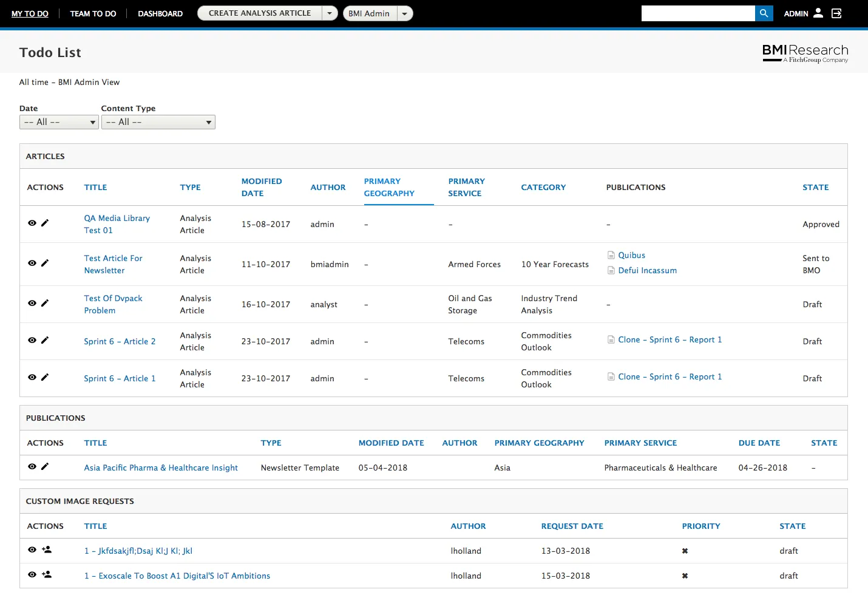Edit Asia Pacific Pharma publication pencil icon
This screenshot has height=609, width=868.
point(45,467)
